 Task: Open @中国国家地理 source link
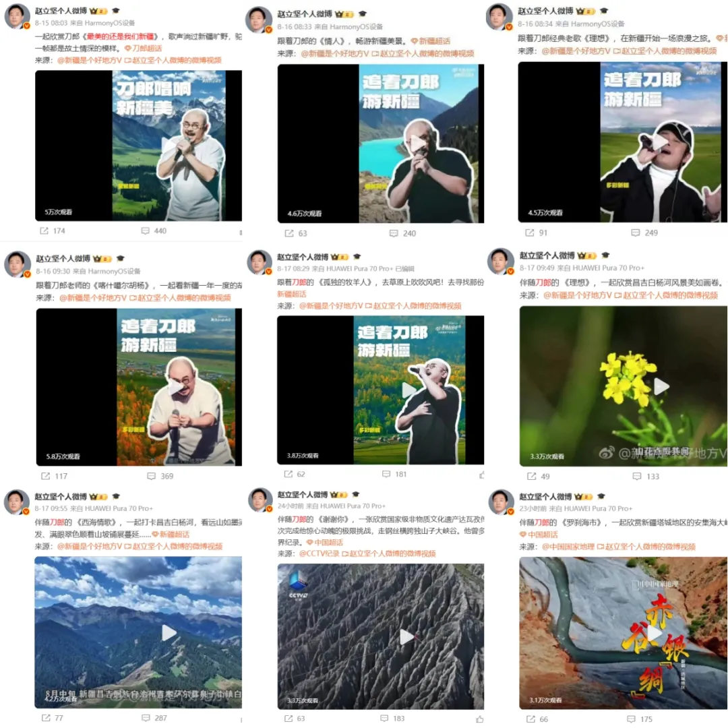coord(568,547)
